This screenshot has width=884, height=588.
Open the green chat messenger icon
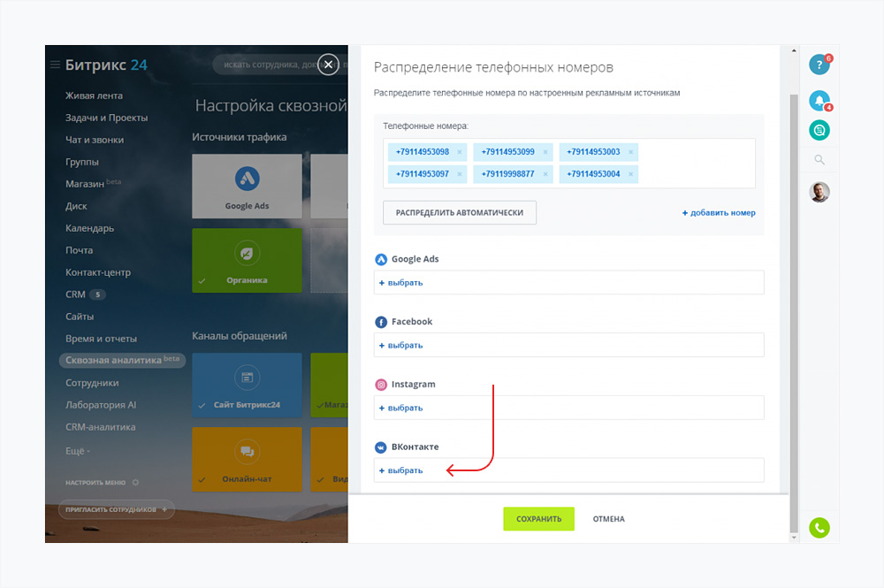coord(819,130)
